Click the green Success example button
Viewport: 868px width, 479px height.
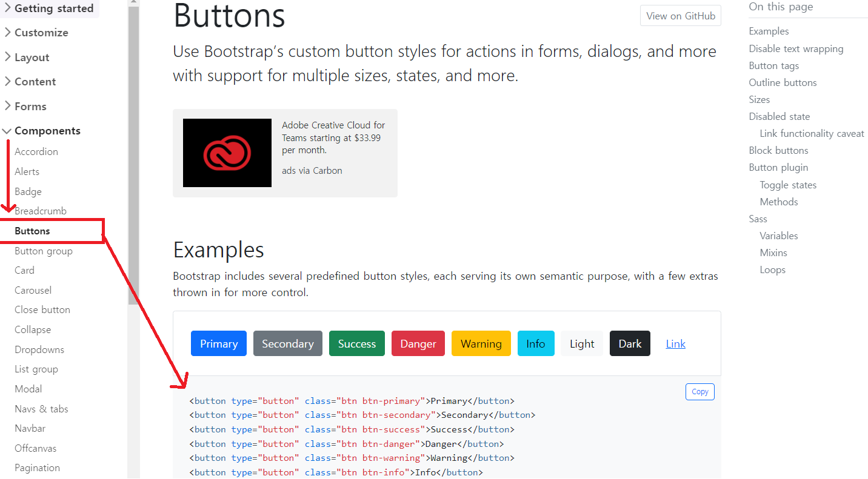pyautogui.click(x=357, y=343)
